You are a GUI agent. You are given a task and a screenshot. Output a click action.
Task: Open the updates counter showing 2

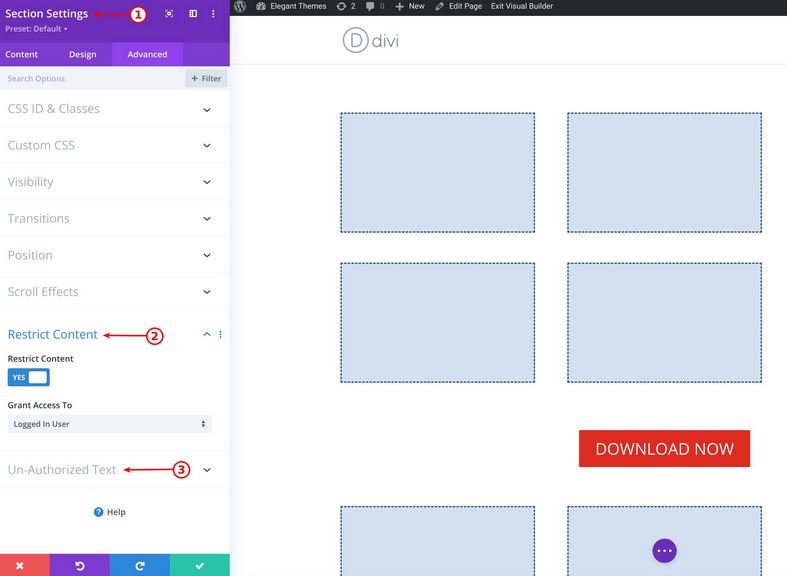346,6
